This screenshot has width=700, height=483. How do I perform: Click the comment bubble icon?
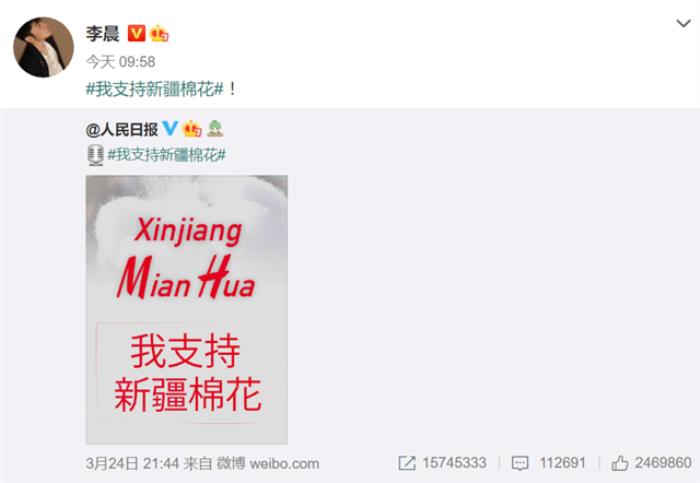point(520,463)
